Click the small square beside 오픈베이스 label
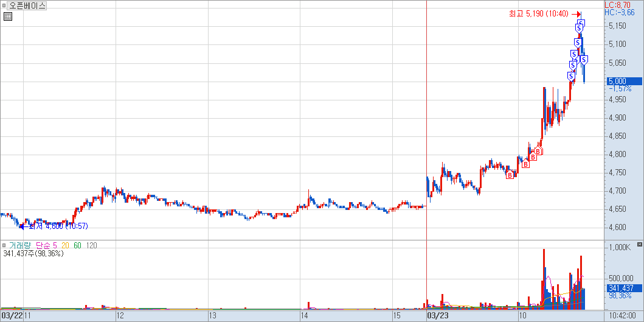The height and width of the screenshot is (322, 644). pos(4,5)
